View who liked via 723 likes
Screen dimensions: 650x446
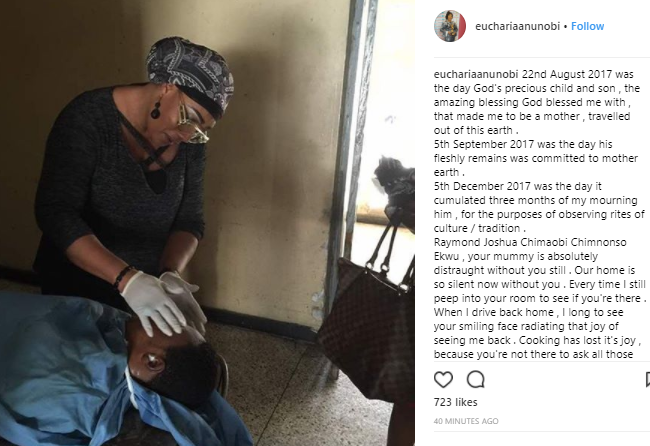[x=455, y=402]
